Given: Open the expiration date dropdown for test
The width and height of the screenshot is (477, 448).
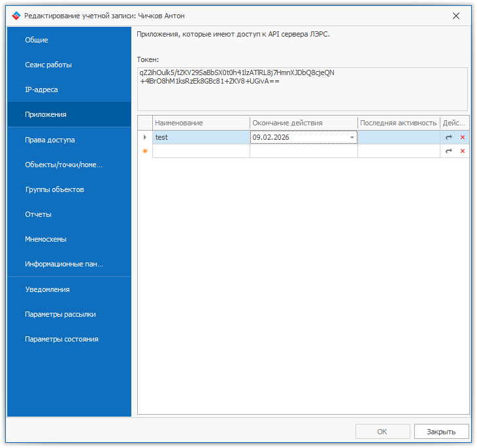Looking at the screenshot, I should 352,137.
